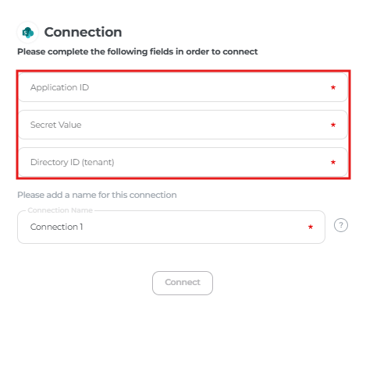
Task: Open the question mark help icon
Action: tap(341, 225)
